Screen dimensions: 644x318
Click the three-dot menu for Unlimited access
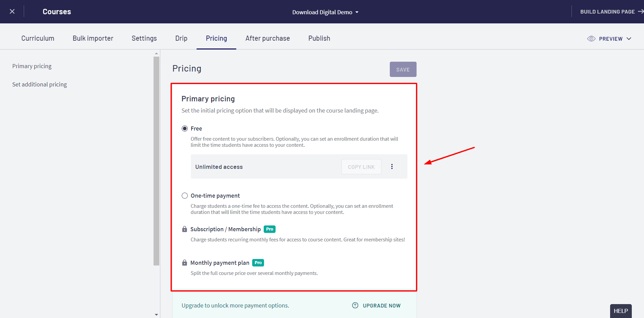pyautogui.click(x=392, y=166)
